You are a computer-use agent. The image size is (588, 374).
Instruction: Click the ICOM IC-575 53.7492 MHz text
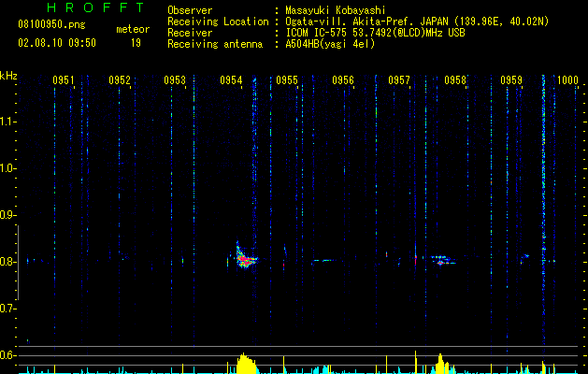[375, 33]
